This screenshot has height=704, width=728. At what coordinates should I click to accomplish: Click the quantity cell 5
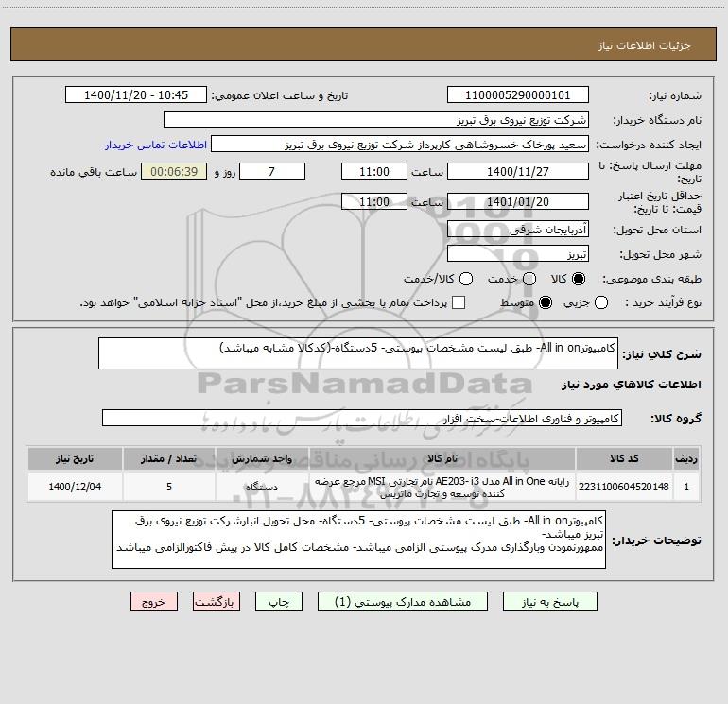click(x=169, y=487)
